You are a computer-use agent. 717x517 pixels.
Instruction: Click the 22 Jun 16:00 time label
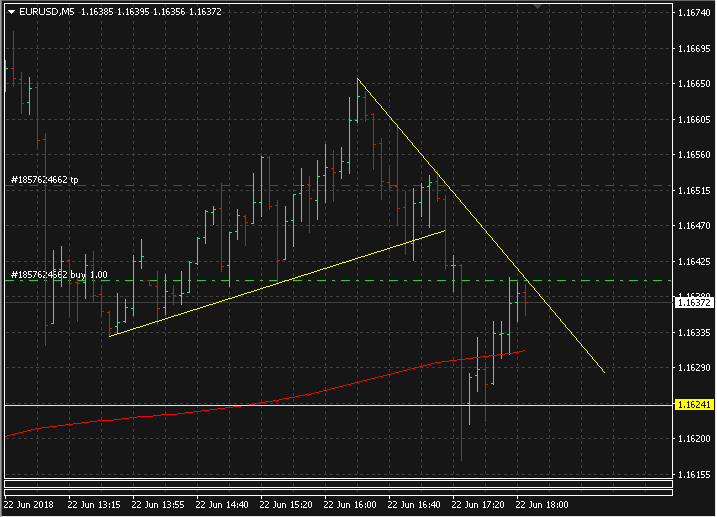coord(356,505)
